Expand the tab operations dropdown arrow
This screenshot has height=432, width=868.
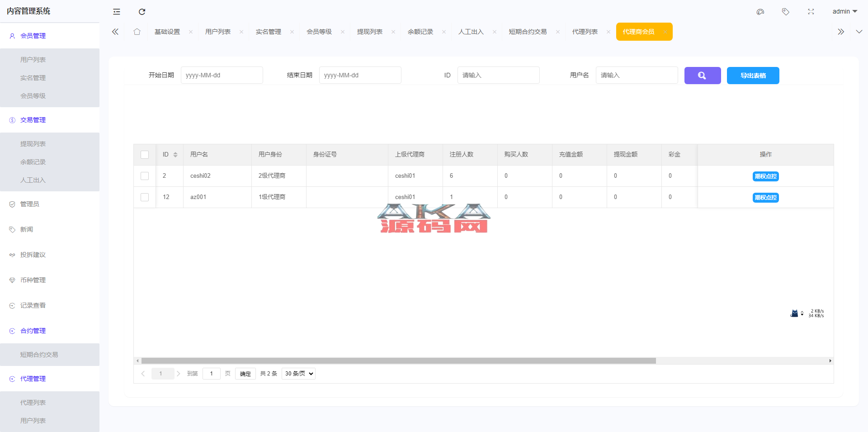(x=859, y=32)
